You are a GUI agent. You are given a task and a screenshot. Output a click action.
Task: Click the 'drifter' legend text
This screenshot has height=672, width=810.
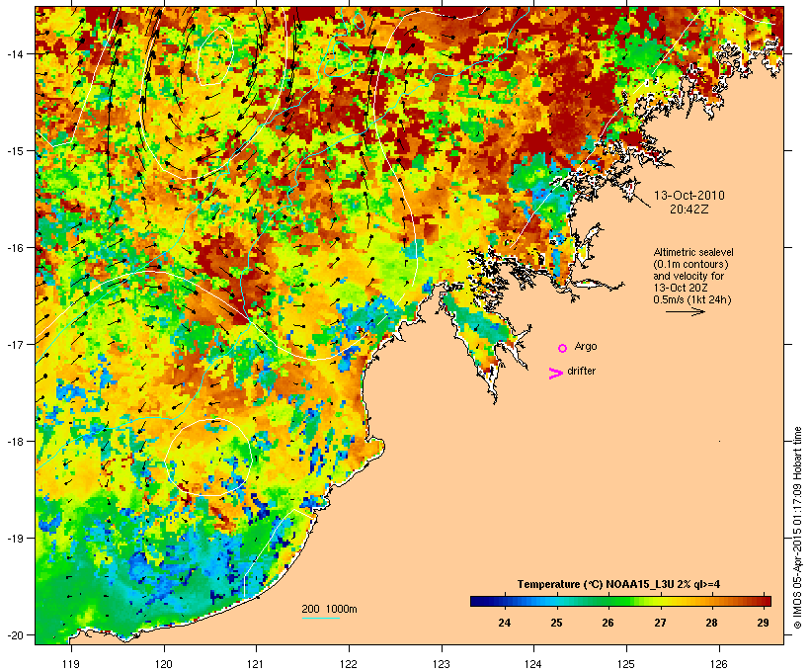coord(581,371)
